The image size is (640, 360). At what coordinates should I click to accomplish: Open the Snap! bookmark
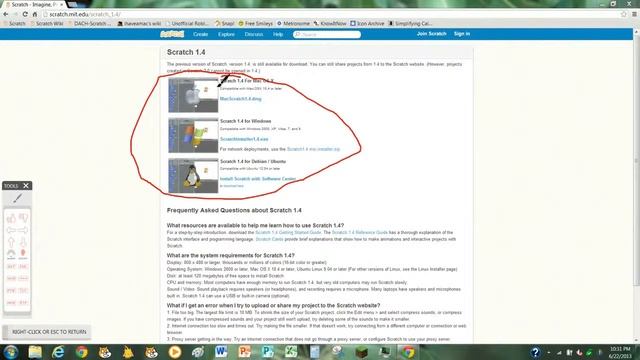(224, 24)
